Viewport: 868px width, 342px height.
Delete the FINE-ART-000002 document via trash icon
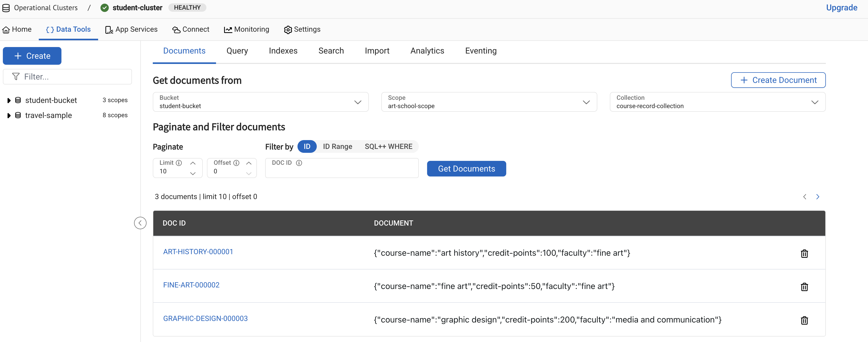[805, 287]
